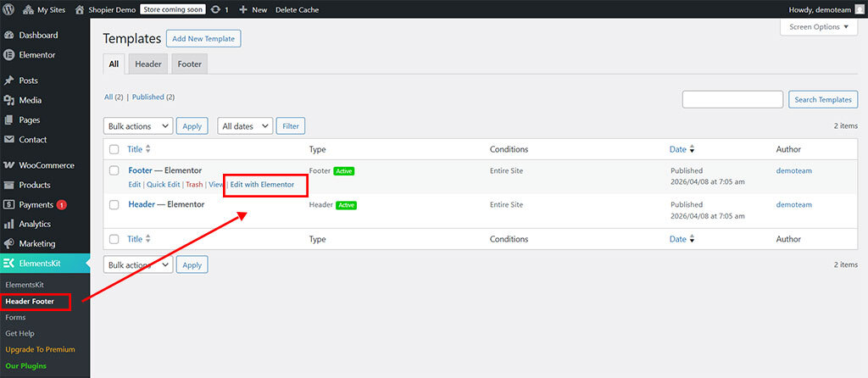This screenshot has height=378, width=868.
Task: Click demoteam author link in Header row
Action: (793, 204)
